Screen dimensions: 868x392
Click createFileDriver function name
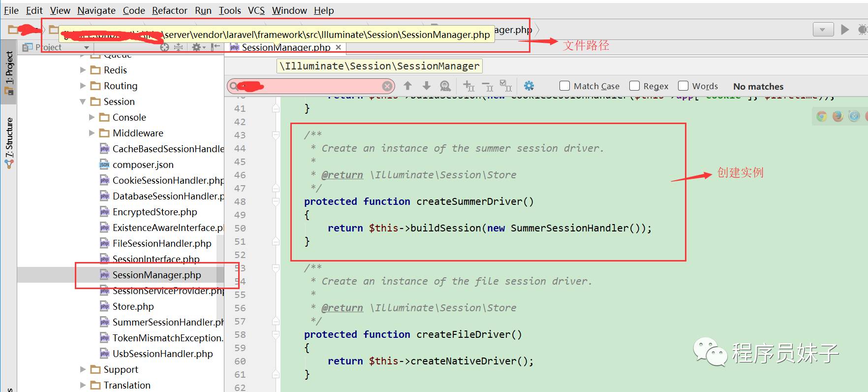click(464, 334)
